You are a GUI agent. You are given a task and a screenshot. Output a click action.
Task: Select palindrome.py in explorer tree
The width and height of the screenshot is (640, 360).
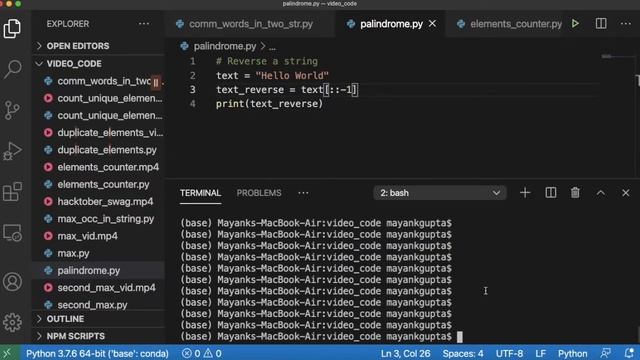pos(98,270)
